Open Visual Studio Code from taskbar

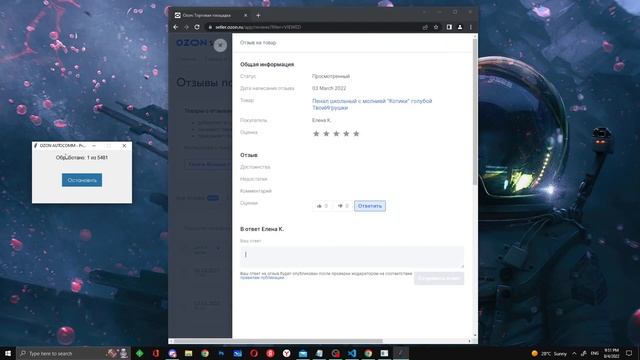(352, 353)
